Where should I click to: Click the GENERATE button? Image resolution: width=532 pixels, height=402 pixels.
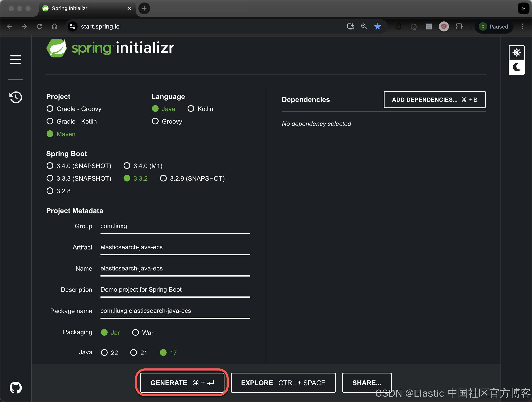pyautogui.click(x=182, y=383)
